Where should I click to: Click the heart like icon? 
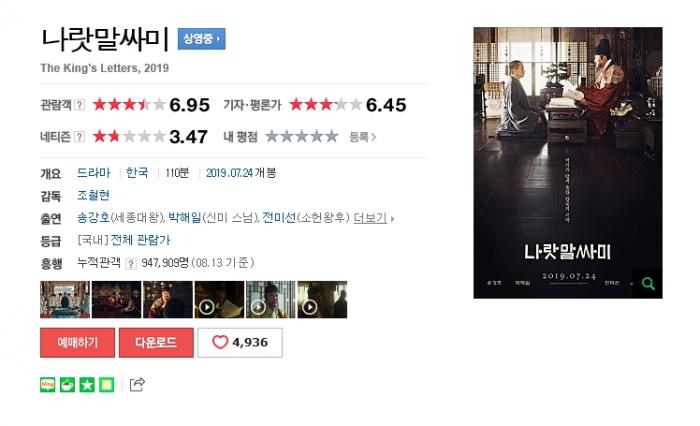220,342
